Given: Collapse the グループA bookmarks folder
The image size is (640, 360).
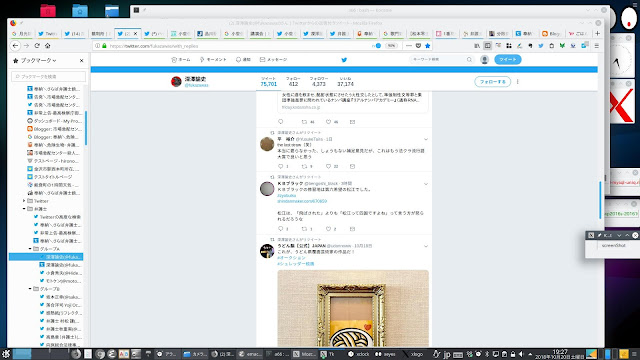Looking at the screenshot, I should point(30,249).
